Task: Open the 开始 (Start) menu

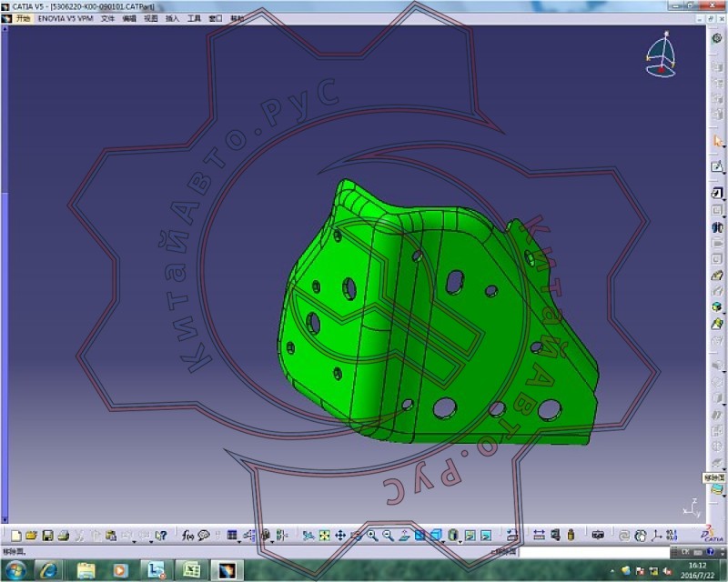Action: point(23,18)
